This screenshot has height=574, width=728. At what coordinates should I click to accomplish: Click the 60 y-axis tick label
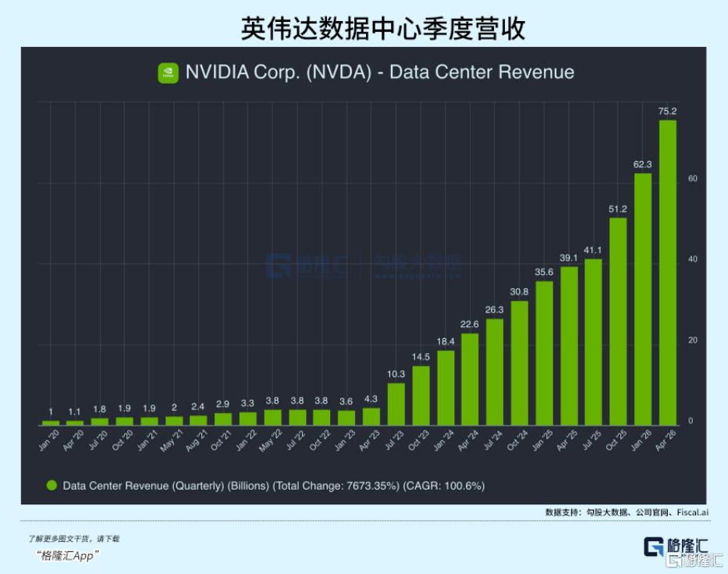pos(692,179)
